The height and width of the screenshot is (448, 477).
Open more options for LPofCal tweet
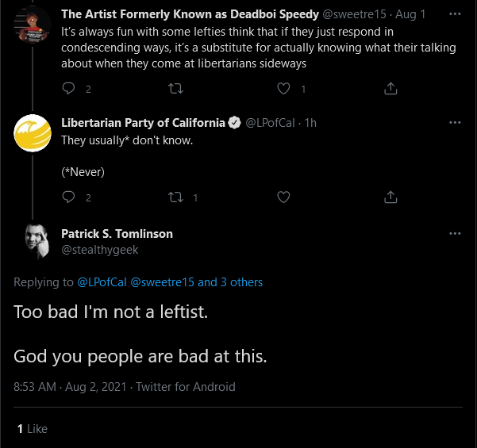tap(455, 122)
